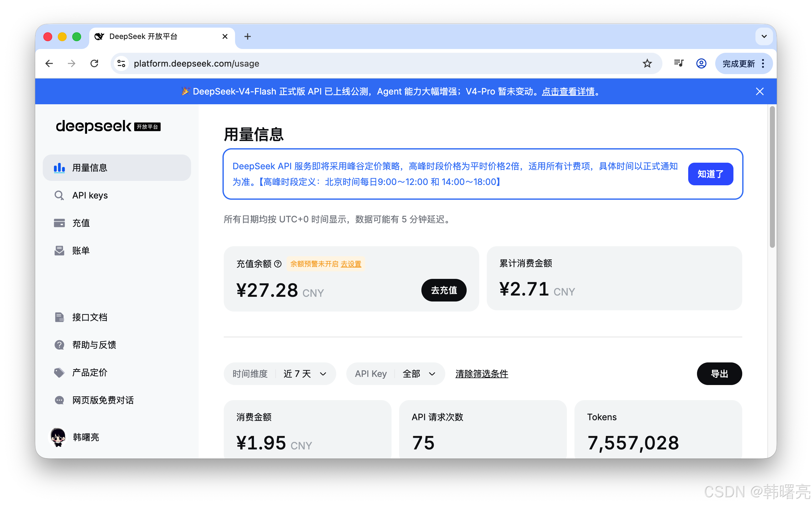Viewport: 812px width, 505px height.
Task: Open site settings icon in address bar
Action: pos(121,63)
